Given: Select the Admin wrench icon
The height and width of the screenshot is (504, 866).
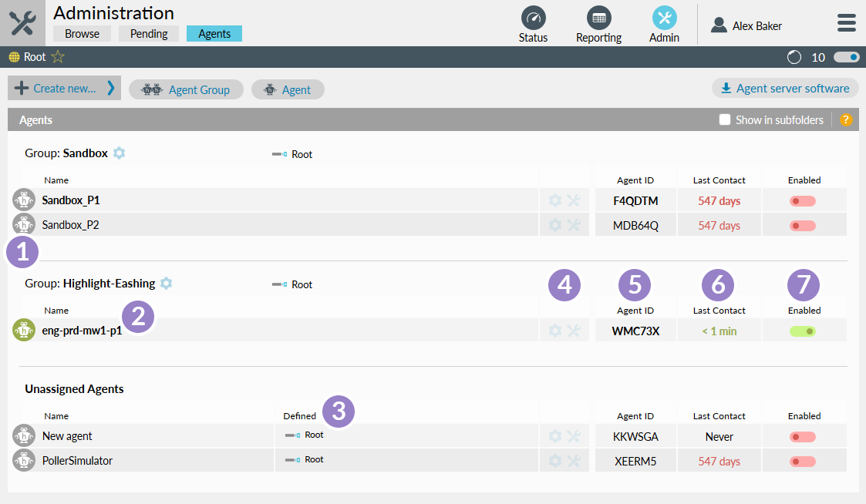Looking at the screenshot, I should 664,18.
